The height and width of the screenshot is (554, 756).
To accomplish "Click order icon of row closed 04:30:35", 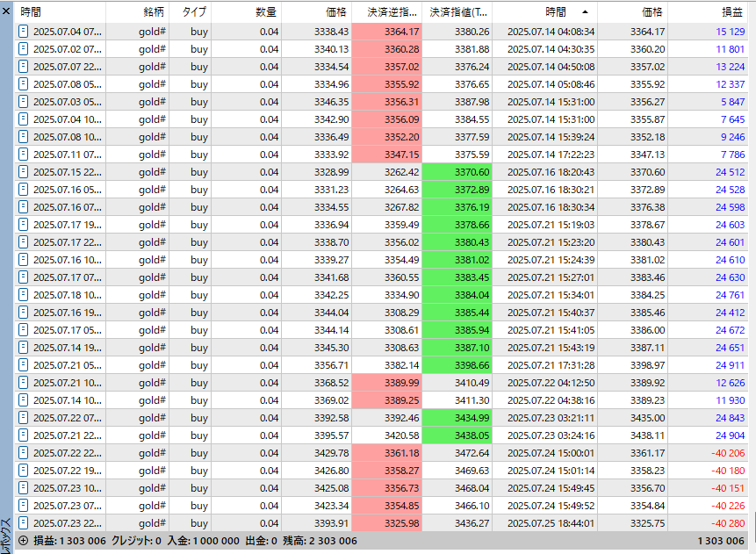I will pyautogui.click(x=23, y=48).
